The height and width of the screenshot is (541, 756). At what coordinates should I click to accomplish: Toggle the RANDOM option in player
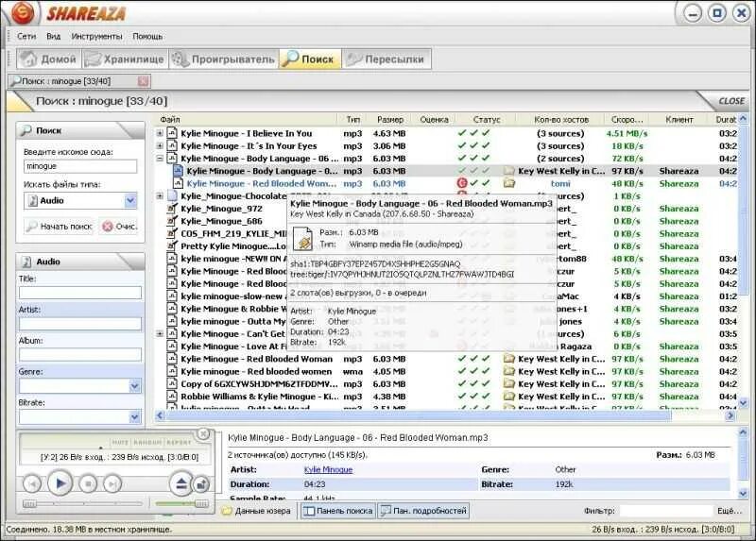[x=147, y=442]
